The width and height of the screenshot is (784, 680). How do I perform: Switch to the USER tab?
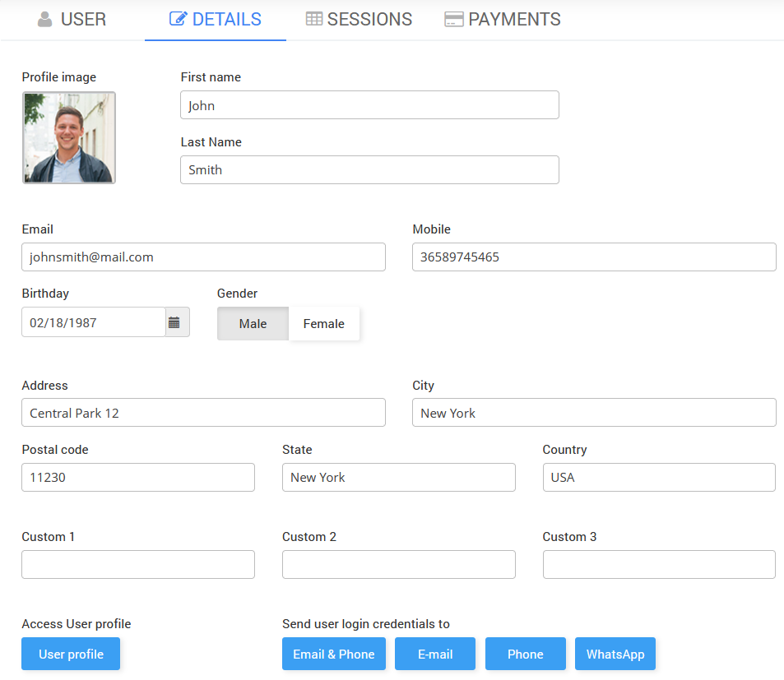[72, 20]
